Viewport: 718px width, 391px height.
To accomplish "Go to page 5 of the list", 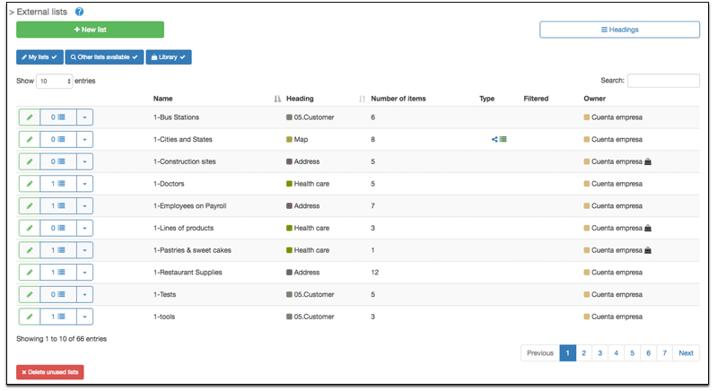I will coord(632,353).
